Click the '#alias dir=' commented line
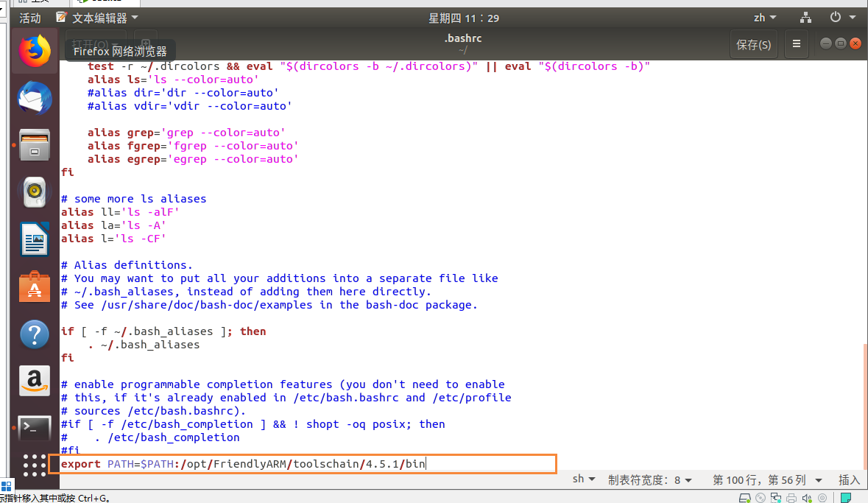This screenshot has height=503, width=868. tap(183, 93)
